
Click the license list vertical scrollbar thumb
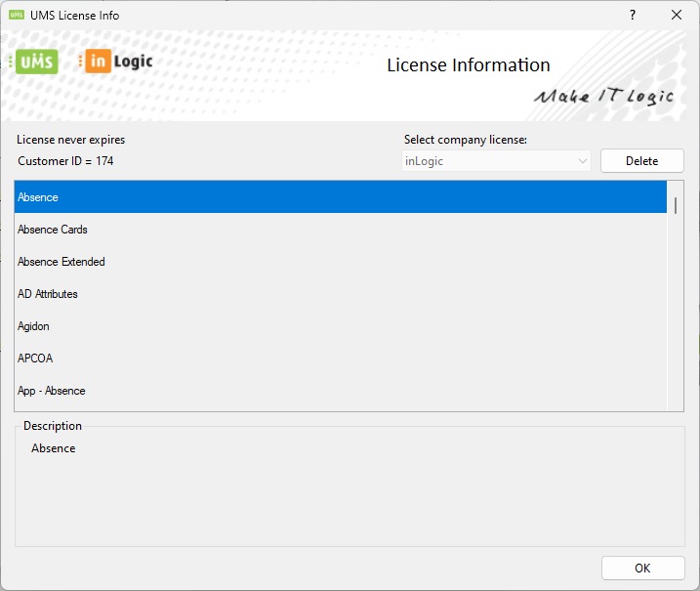click(676, 205)
